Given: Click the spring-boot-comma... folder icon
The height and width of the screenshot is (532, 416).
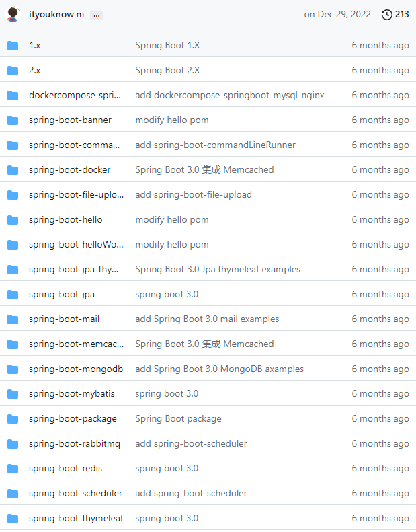Looking at the screenshot, I should coord(13,145).
